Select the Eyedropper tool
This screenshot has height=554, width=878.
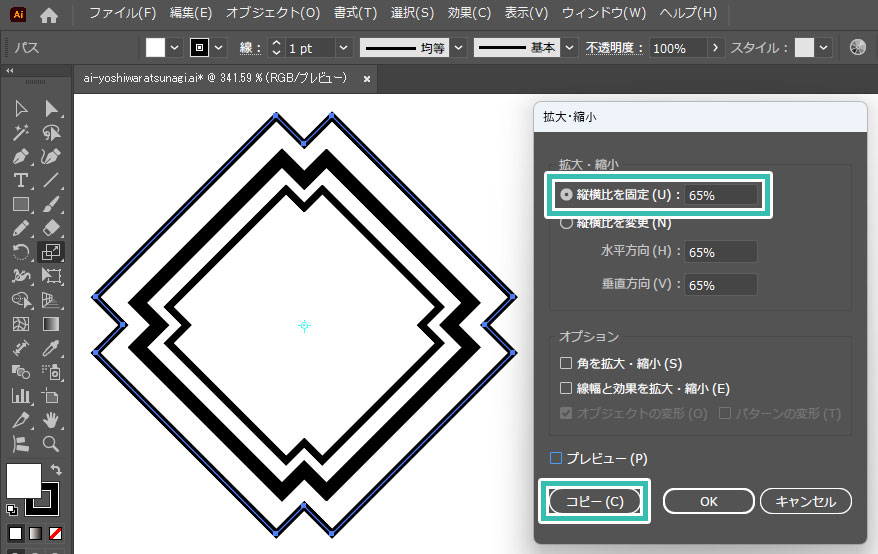51,348
